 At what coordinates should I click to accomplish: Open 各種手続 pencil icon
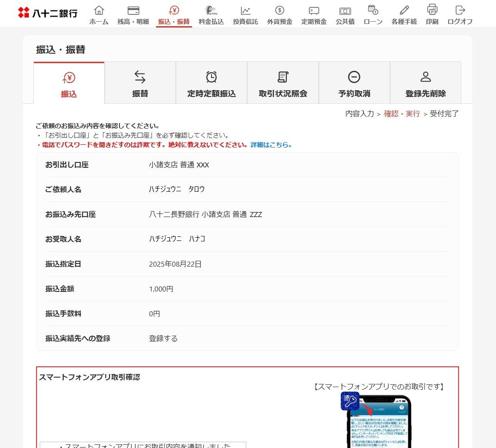(x=404, y=11)
